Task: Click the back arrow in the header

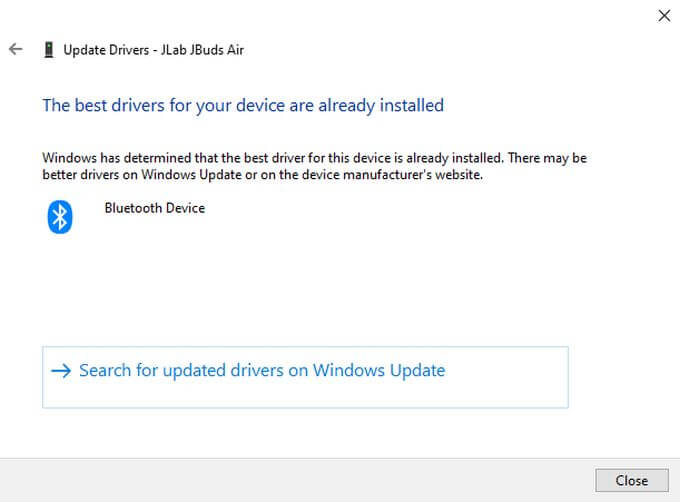Action: click(15, 49)
